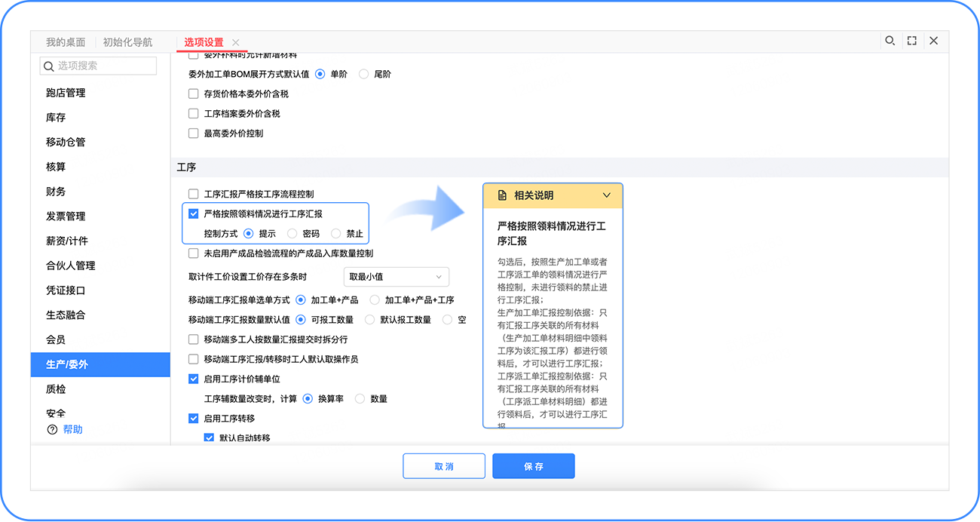Collapse the 相关说明 panel chevron
Screen dimensions: 980x522
(607, 195)
